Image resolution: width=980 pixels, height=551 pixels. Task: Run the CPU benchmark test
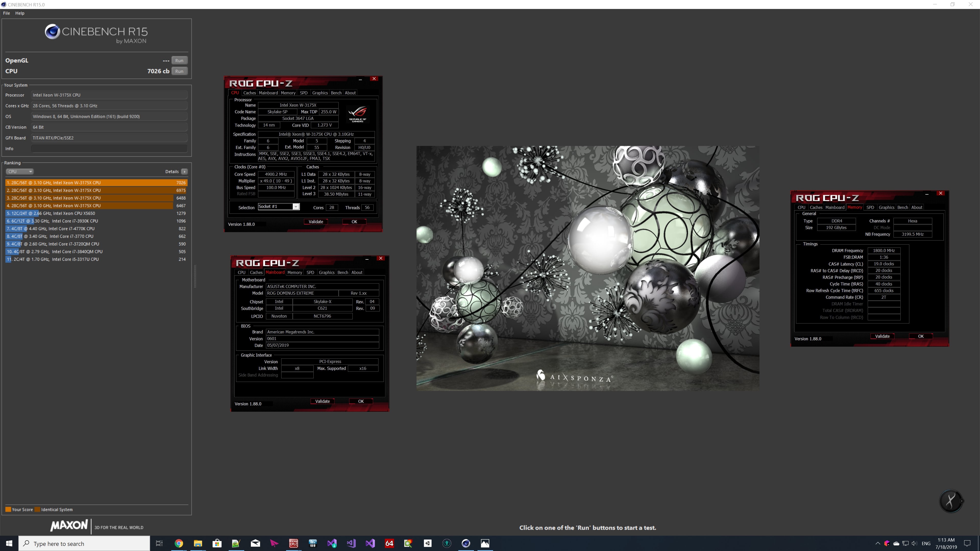179,71
